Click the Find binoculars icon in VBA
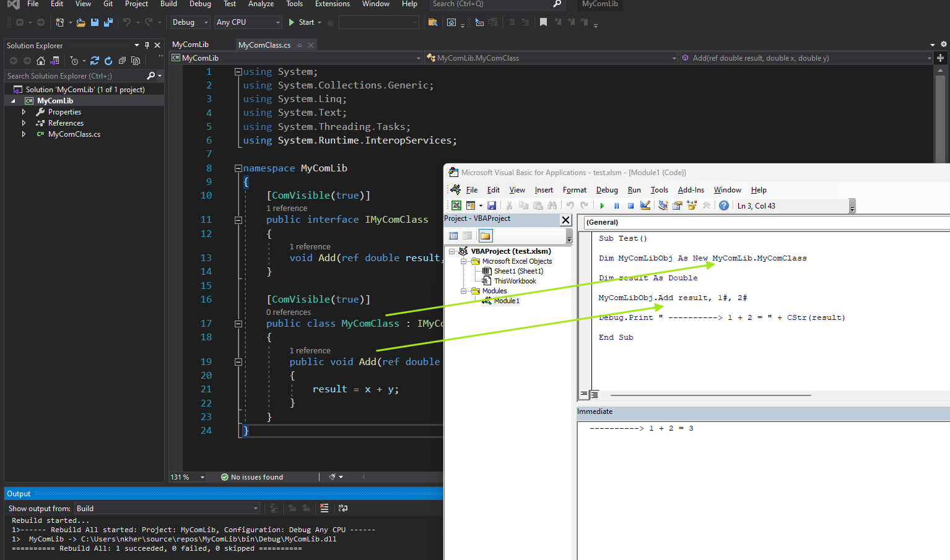Viewport: 950px width, 560px height. [x=552, y=205]
